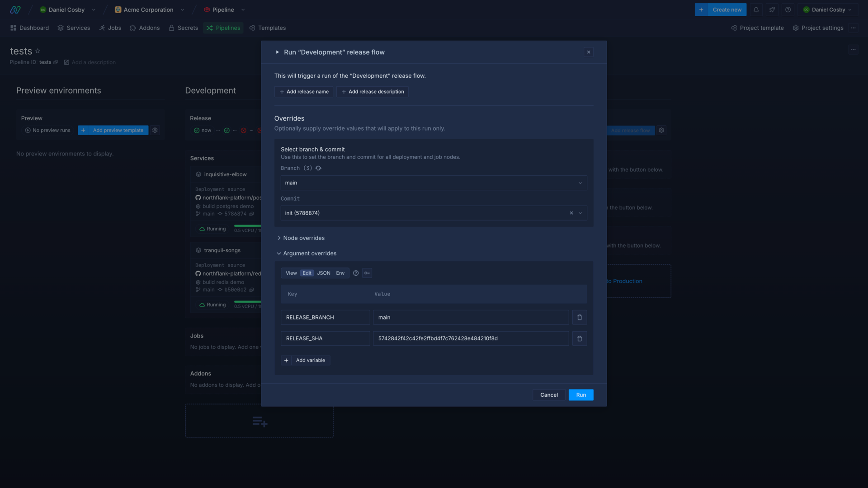The height and width of the screenshot is (488, 868).
Task: Star the tests pipeline
Action: pos(38,51)
